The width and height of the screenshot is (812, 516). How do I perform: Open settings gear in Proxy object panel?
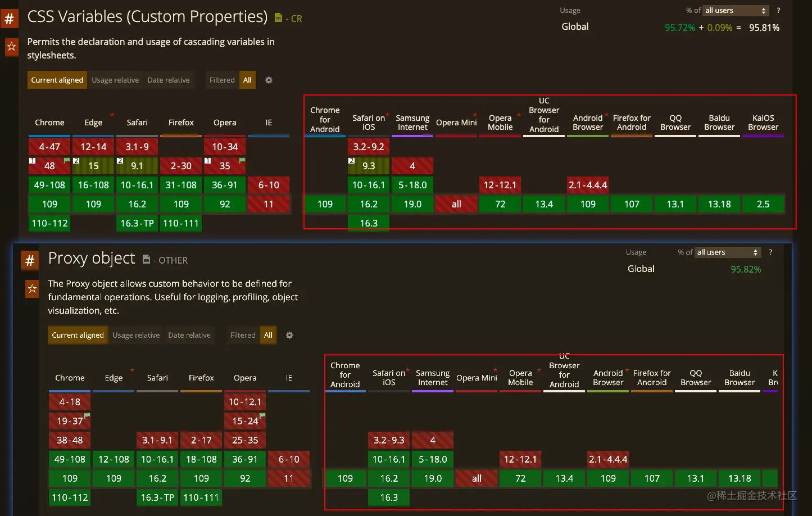click(x=289, y=335)
